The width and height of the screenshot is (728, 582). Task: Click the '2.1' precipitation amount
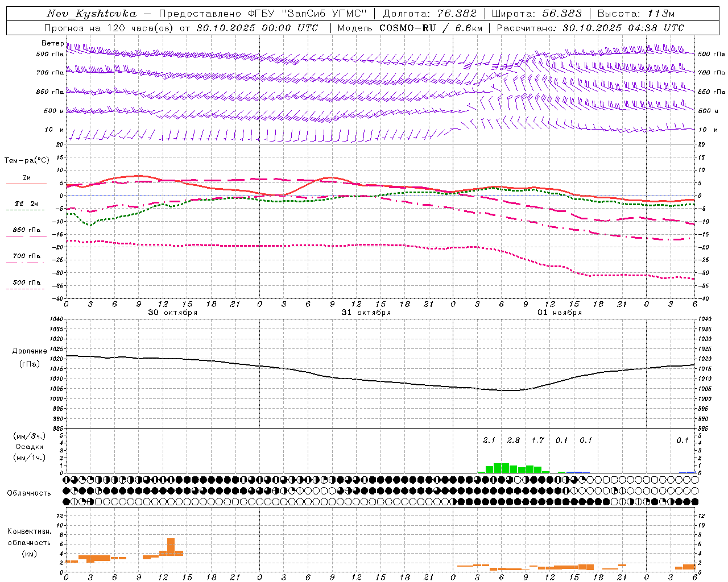pos(489,440)
